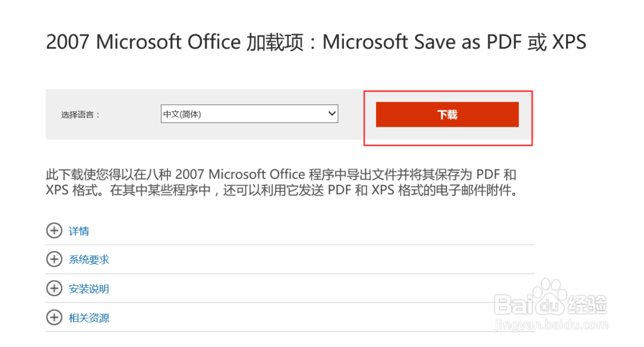Click the red 下载 button
Screen dimensions: 644x347
click(448, 115)
